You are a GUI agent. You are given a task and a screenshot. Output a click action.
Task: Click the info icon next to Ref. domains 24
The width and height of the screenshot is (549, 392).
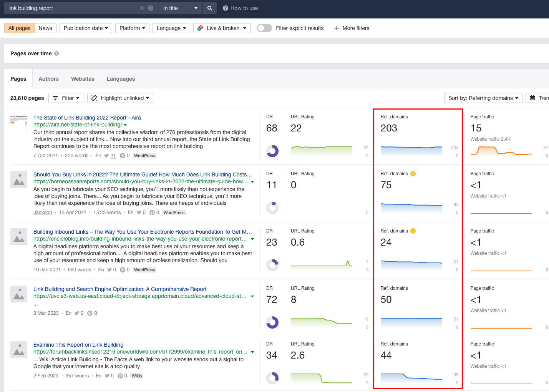[412, 231]
